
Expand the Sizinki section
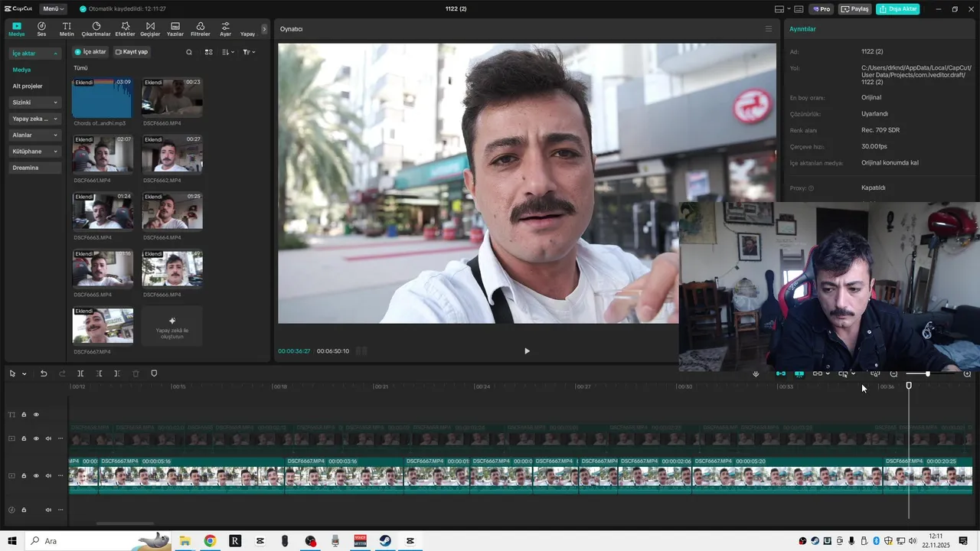(35, 103)
